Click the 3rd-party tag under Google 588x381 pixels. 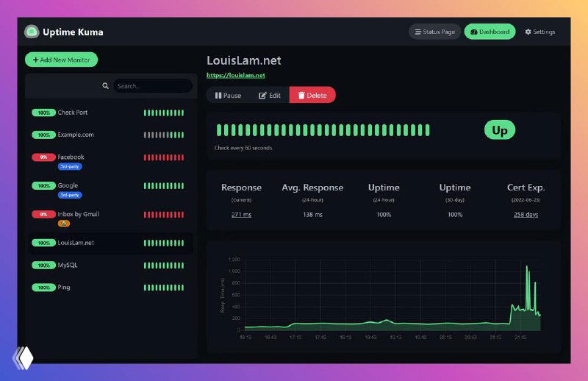point(70,195)
